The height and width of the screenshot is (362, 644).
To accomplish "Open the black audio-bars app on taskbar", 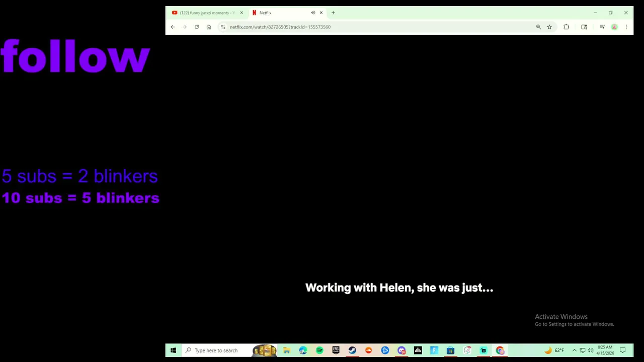I will click(418, 350).
